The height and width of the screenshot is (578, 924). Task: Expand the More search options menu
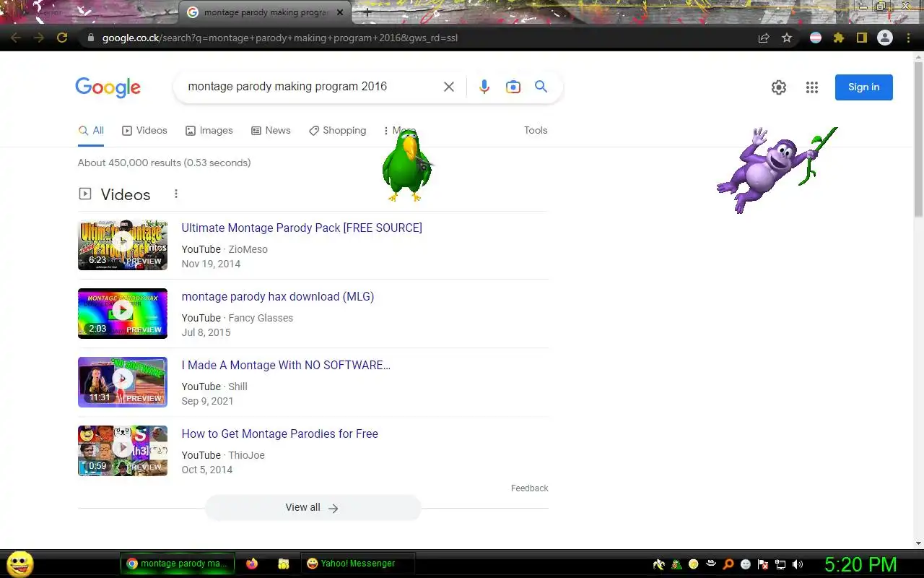(399, 131)
